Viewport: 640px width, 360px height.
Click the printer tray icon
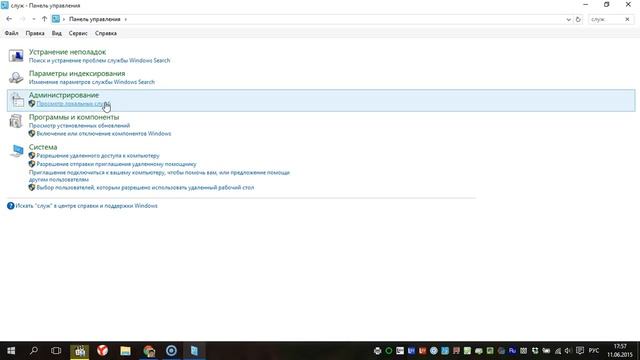[x=378, y=351]
